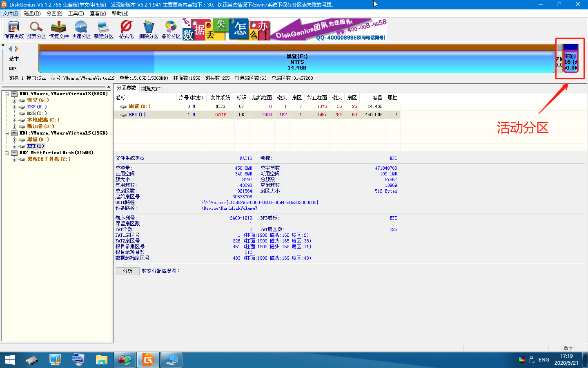Viewport: 588px width, 368px height.
Task: Collapse the HD1 VMware 15GB disk node
Action: [7, 133]
